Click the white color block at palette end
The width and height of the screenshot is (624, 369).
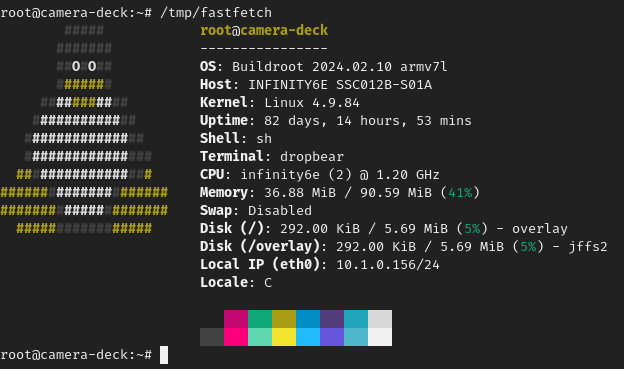click(x=380, y=337)
